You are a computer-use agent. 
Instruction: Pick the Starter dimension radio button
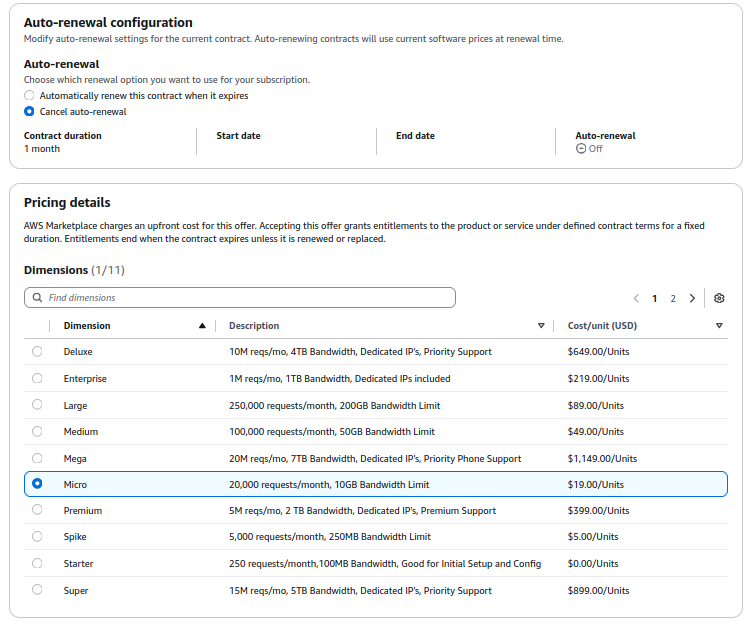37,563
